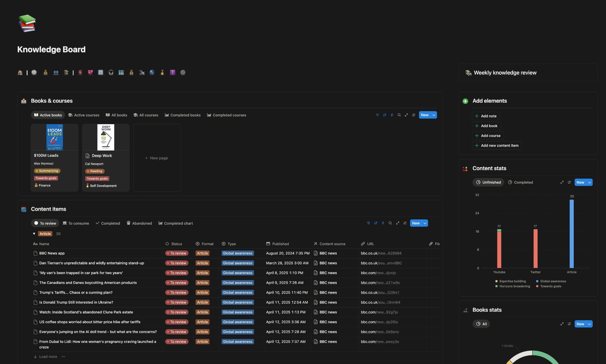
Task: Open the New dropdown arrow in Books stats
Action: (x=589, y=324)
